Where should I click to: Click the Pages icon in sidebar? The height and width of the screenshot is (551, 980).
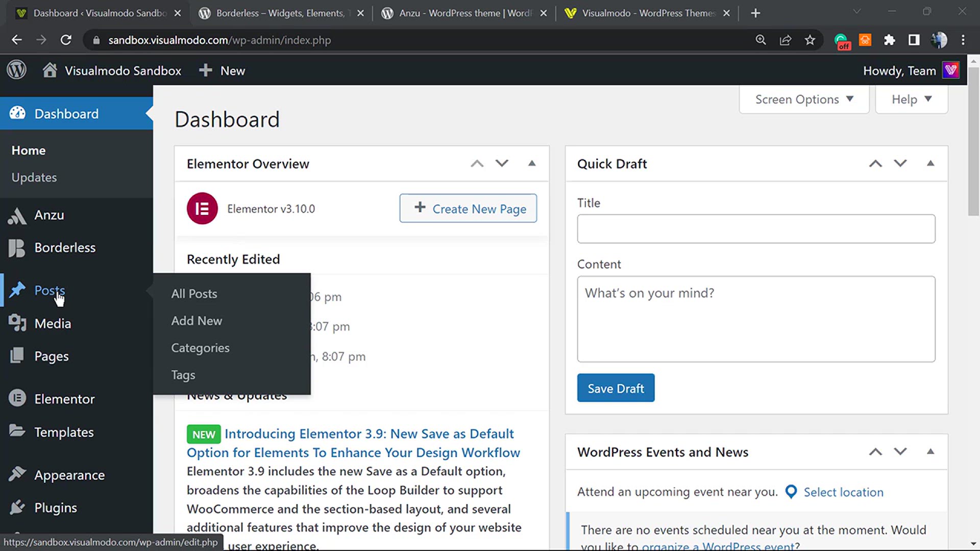click(x=17, y=356)
